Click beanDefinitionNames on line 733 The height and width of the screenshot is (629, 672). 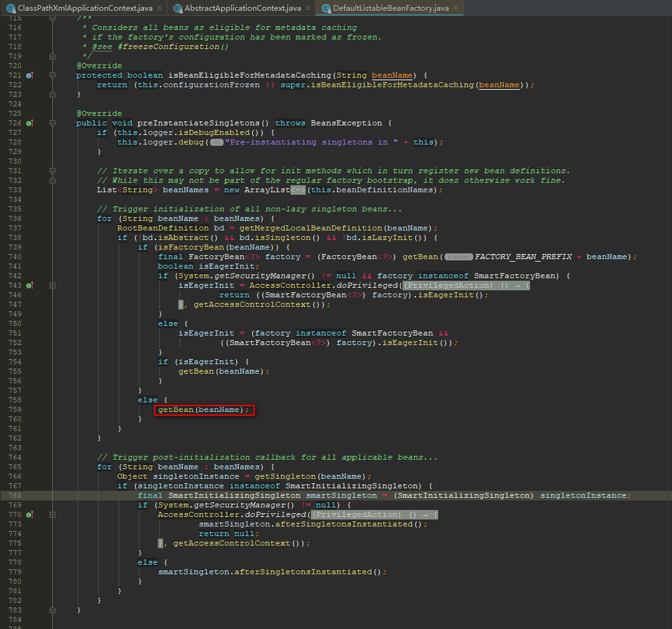(384, 190)
